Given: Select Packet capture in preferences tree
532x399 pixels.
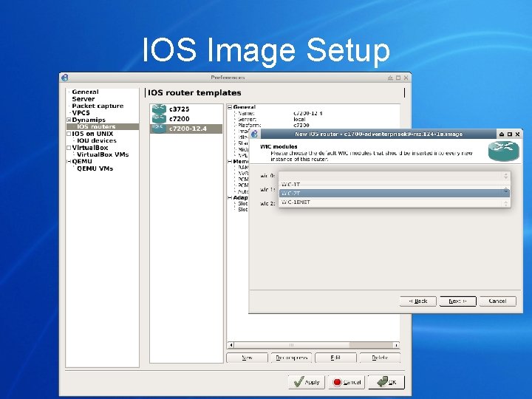Looking at the screenshot, I should [98, 106].
